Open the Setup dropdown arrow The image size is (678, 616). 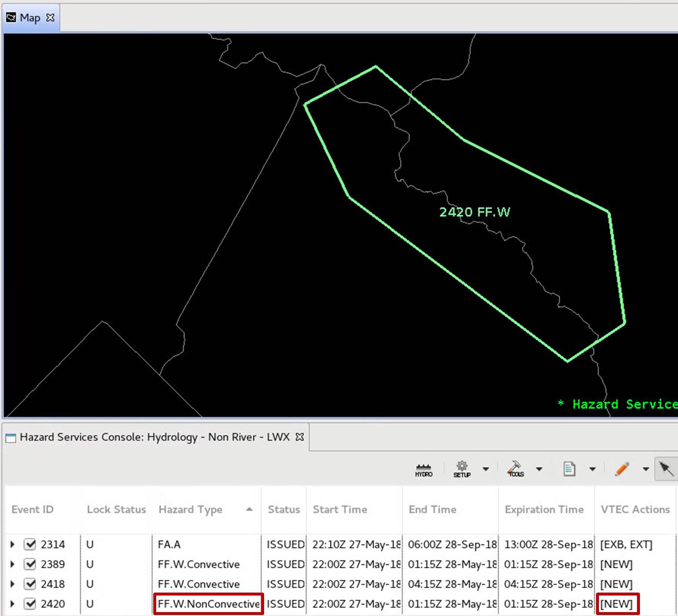(x=486, y=469)
